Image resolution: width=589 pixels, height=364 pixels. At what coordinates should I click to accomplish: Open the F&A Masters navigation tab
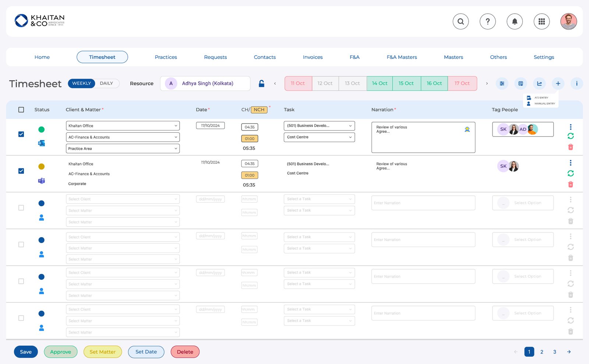pyautogui.click(x=402, y=57)
